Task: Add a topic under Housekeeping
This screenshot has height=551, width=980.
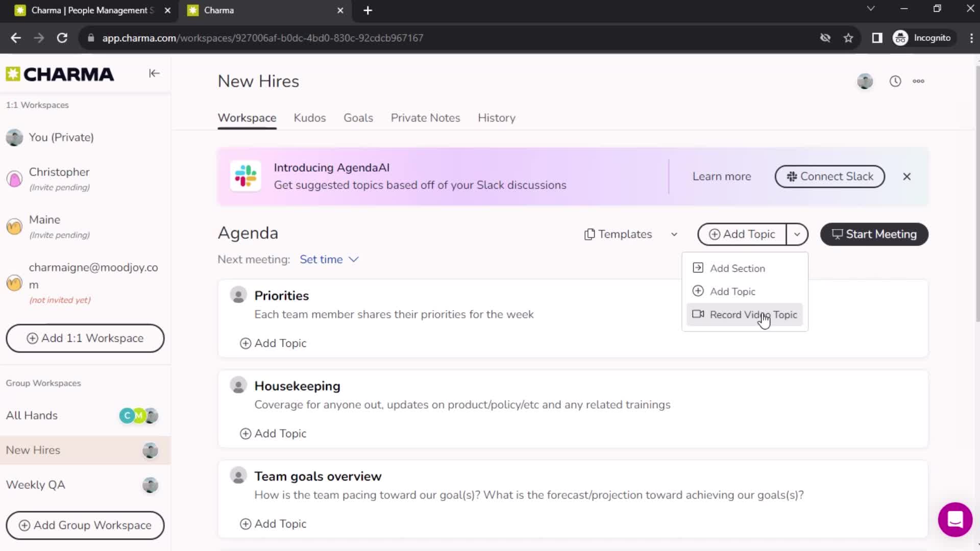Action: (273, 434)
